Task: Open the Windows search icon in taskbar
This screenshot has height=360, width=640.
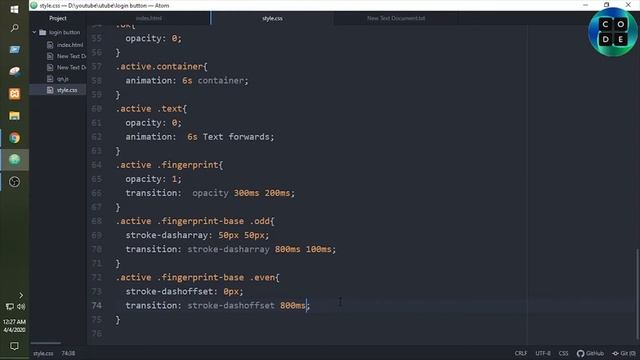Action: [x=14, y=28]
